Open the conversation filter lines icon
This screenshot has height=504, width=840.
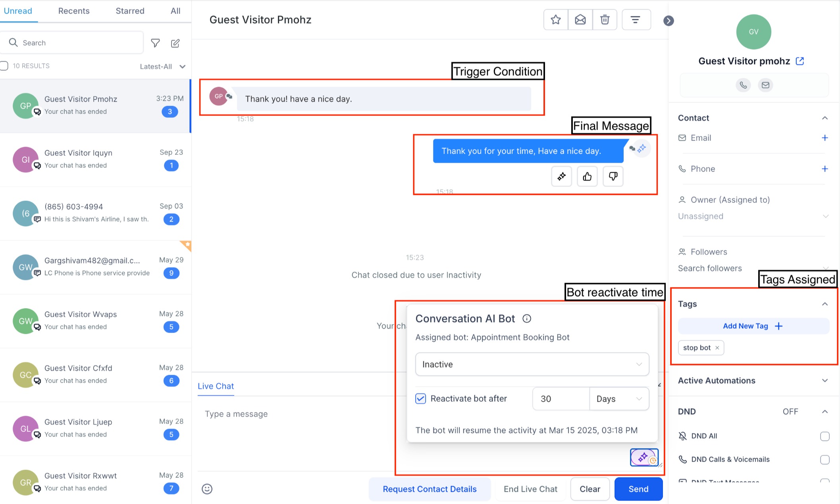pos(636,20)
